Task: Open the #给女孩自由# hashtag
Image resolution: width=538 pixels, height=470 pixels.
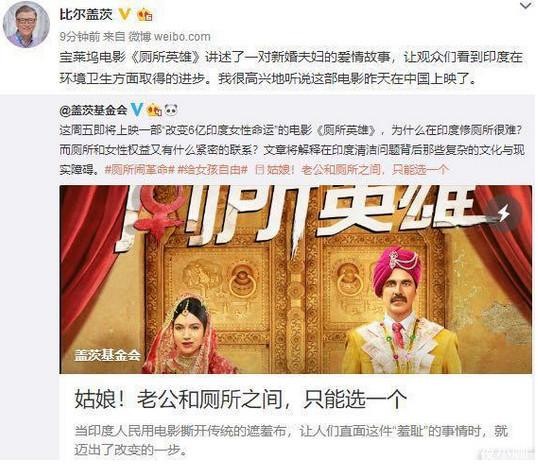Action: (212, 169)
